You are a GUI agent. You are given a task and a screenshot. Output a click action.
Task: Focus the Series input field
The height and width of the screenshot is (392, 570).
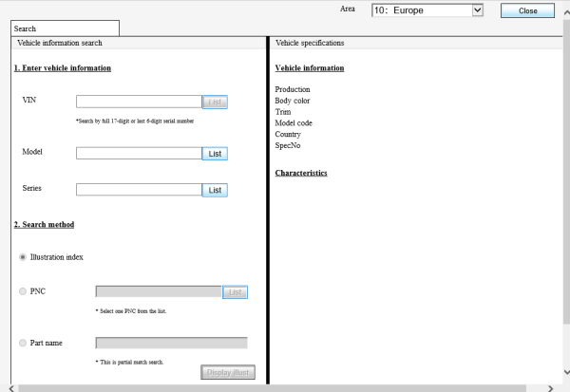click(139, 190)
